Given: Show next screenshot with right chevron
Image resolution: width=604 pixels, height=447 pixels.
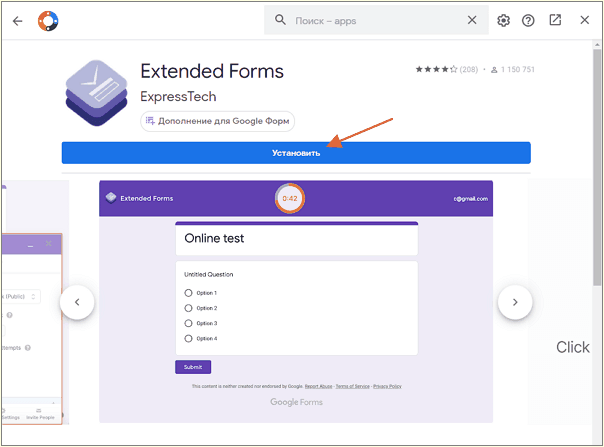Looking at the screenshot, I should click(515, 302).
